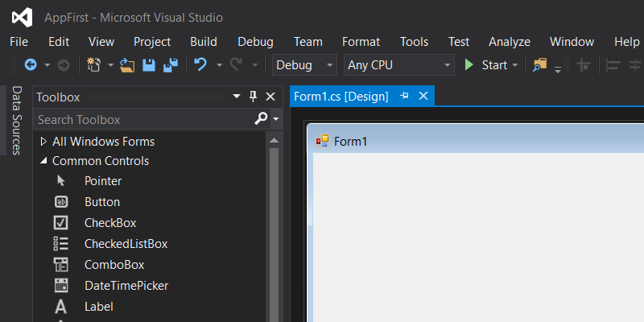
Task: Toggle pin on Form1.cs [Design] tab
Action: pyautogui.click(x=404, y=96)
